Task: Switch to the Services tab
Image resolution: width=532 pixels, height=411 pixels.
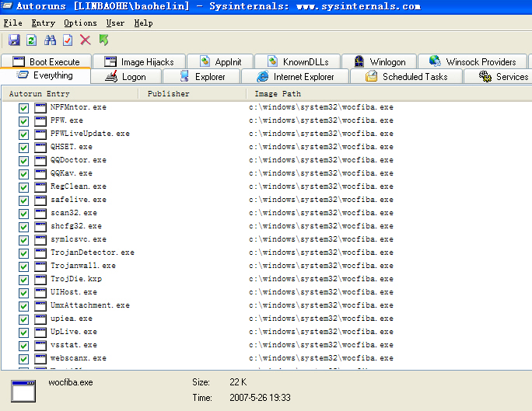Action: point(498,77)
